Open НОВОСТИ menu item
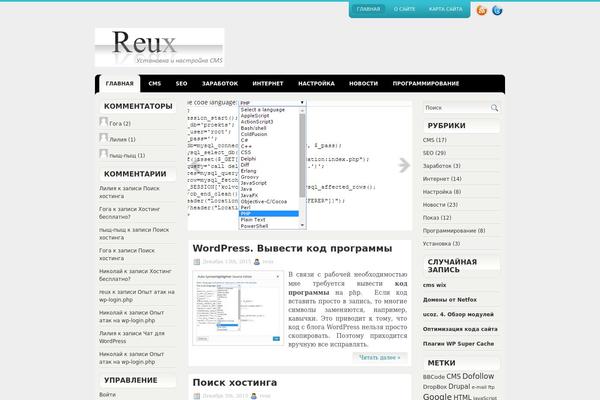 pos(364,83)
